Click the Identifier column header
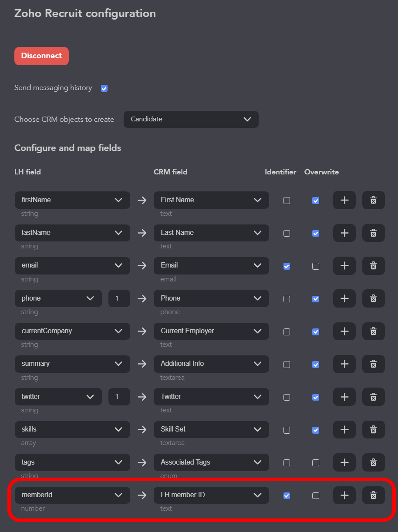This screenshot has width=398, height=532. coord(280,172)
